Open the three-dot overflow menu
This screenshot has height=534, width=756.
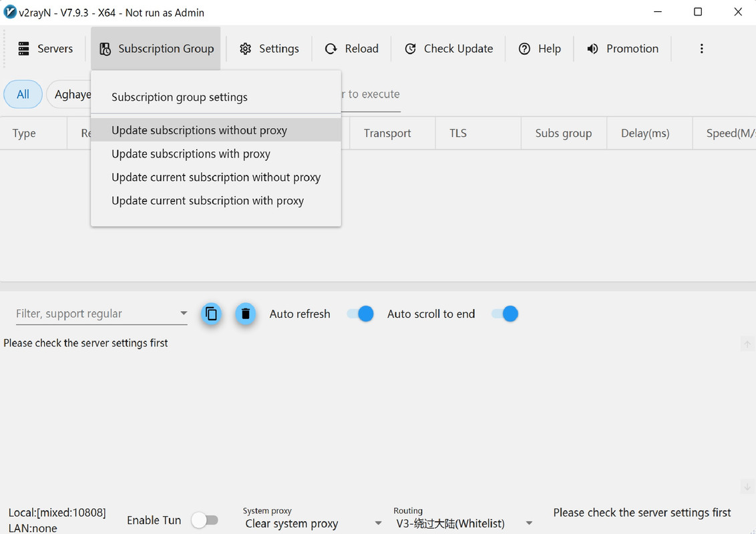(x=701, y=49)
